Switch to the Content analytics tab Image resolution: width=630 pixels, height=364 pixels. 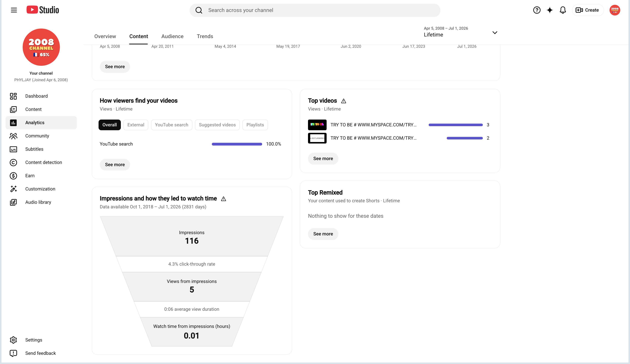pos(139,36)
